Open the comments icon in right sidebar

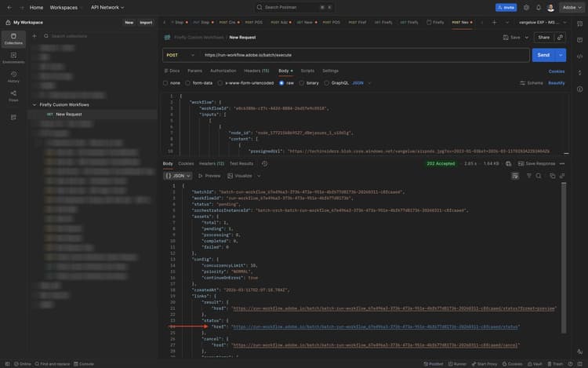579,40
